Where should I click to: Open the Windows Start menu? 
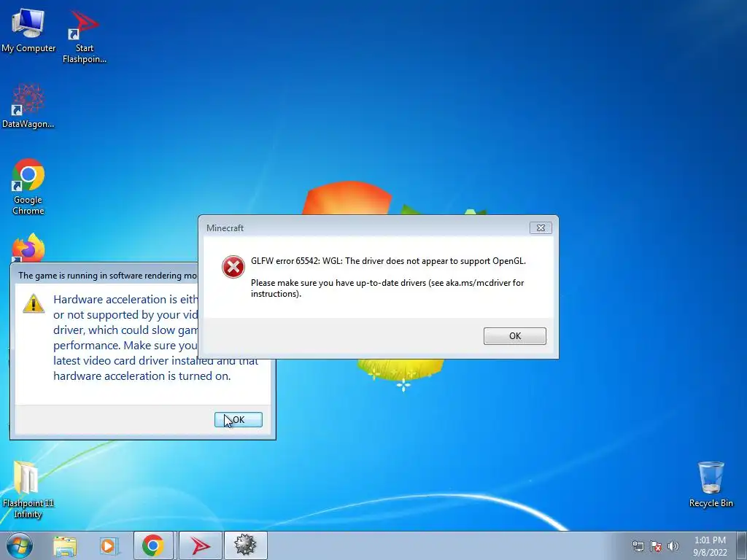coord(20,545)
